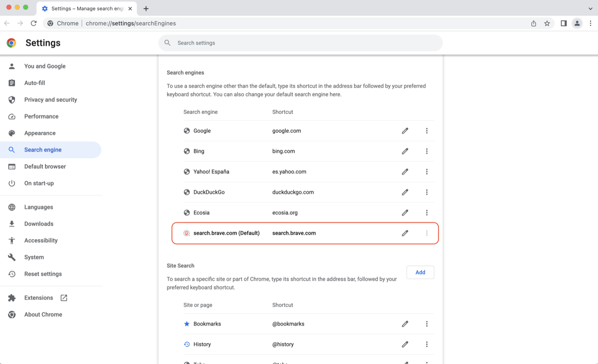598x364 pixels.
Task: Open three-dot menu for Yahoo! España
Action: (x=426, y=172)
